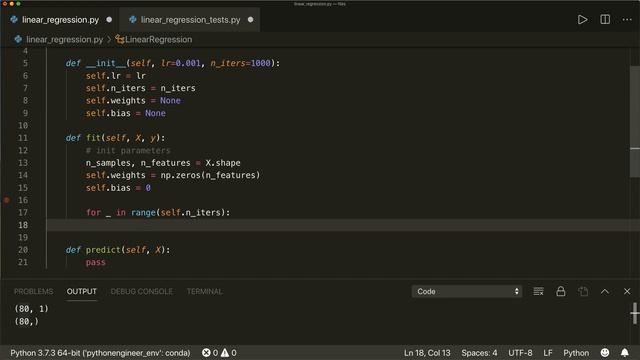Click the '# init parameters' comment
The height and width of the screenshot is (360, 640).
pos(128,151)
